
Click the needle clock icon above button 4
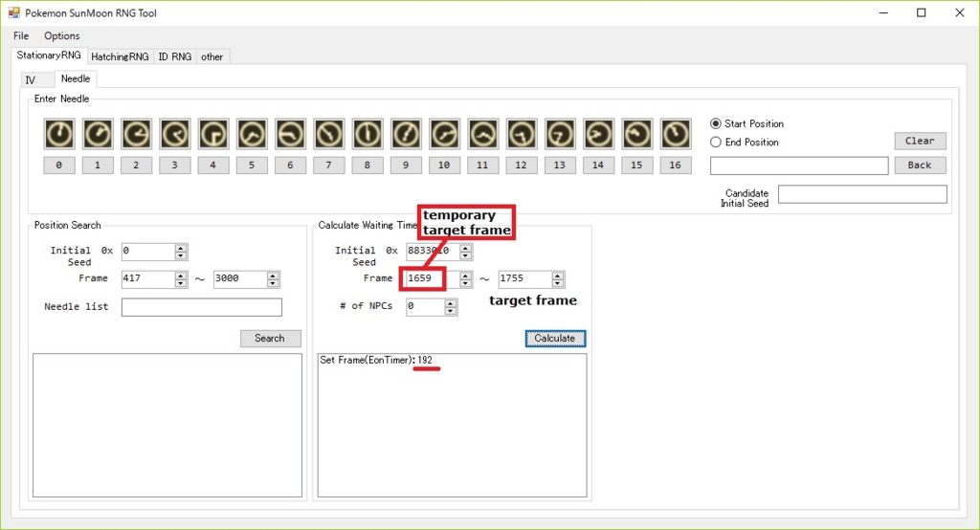213,134
